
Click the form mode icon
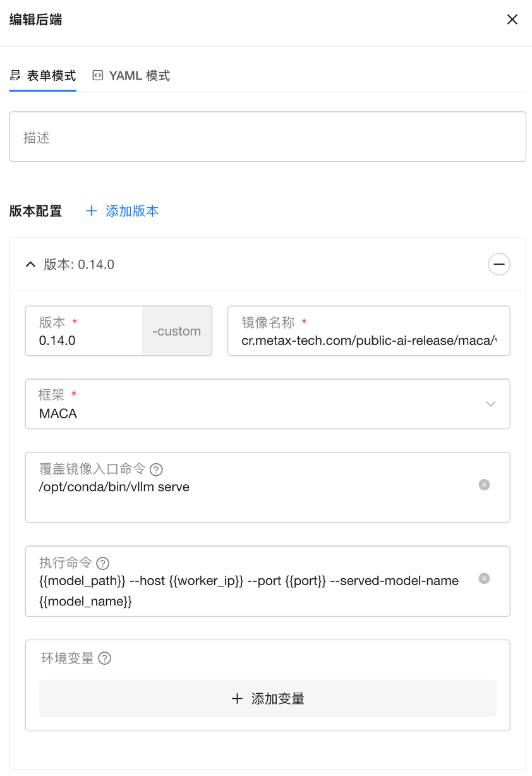point(15,76)
